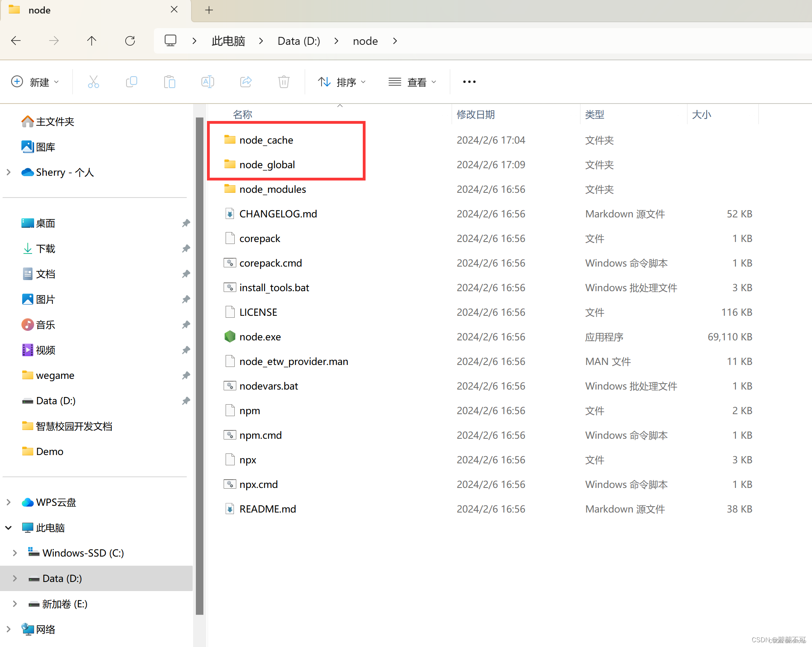This screenshot has width=812, height=647.
Task: Click the Share icon
Action: (x=246, y=82)
